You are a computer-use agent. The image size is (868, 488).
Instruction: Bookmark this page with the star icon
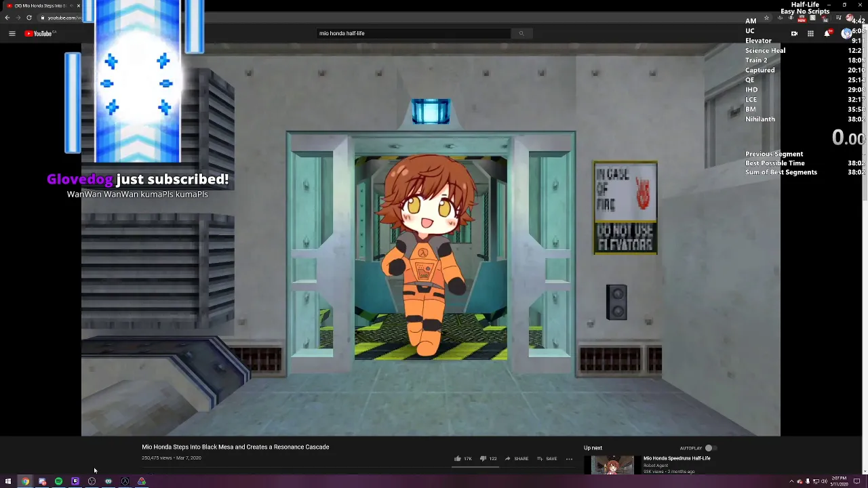click(x=766, y=18)
